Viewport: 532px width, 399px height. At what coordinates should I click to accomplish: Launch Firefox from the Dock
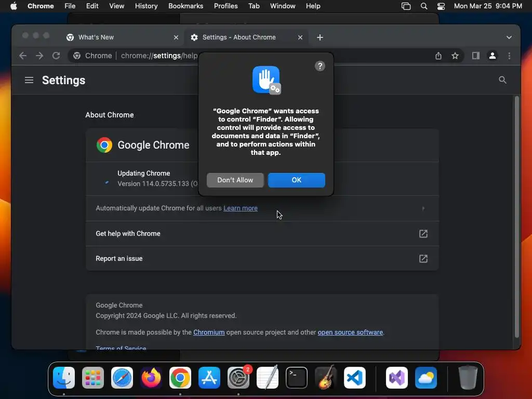click(x=151, y=378)
